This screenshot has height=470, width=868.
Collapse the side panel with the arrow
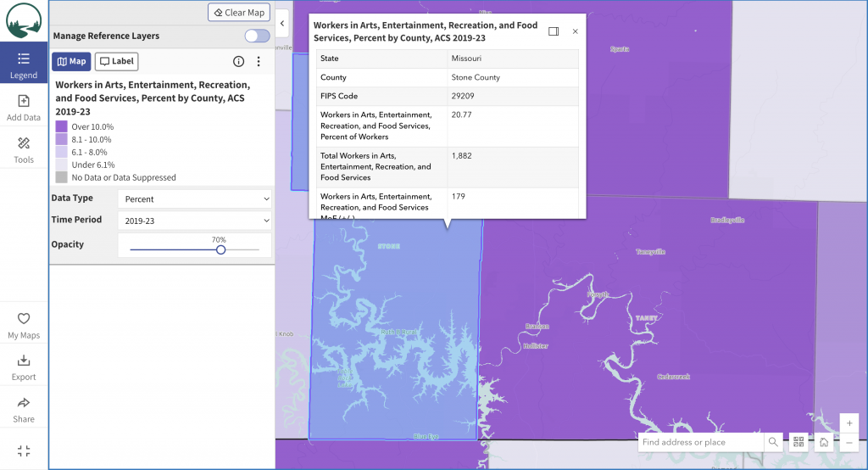coord(282,23)
